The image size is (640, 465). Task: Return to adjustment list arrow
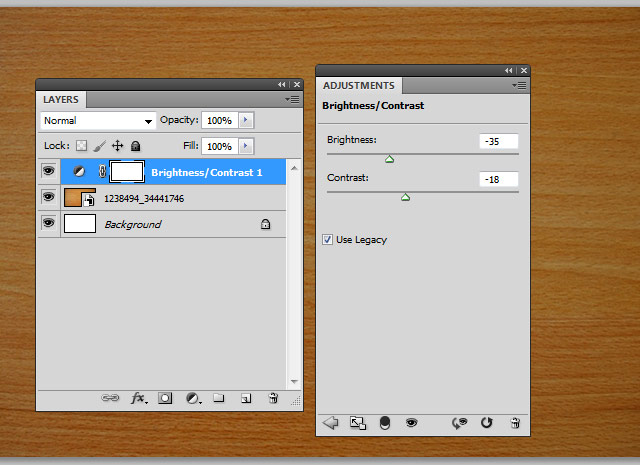pyautogui.click(x=331, y=423)
